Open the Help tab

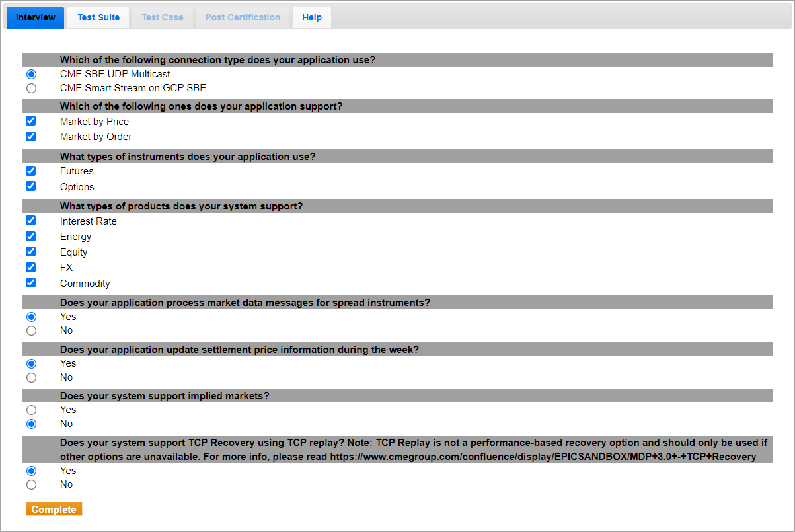[312, 18]
